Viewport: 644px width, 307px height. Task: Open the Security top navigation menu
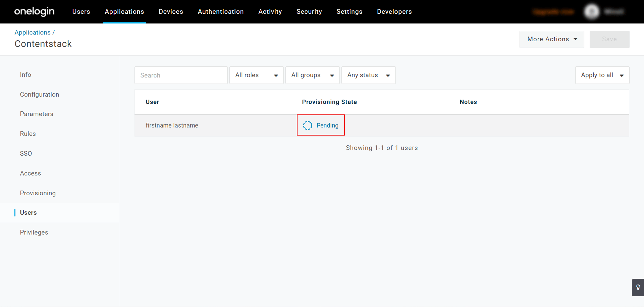tap(309, 12)
